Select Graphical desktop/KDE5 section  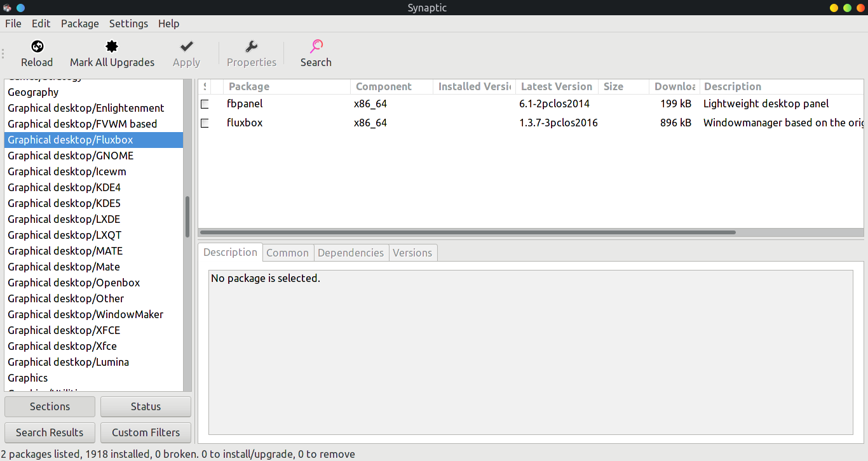(x=93, y=203)
